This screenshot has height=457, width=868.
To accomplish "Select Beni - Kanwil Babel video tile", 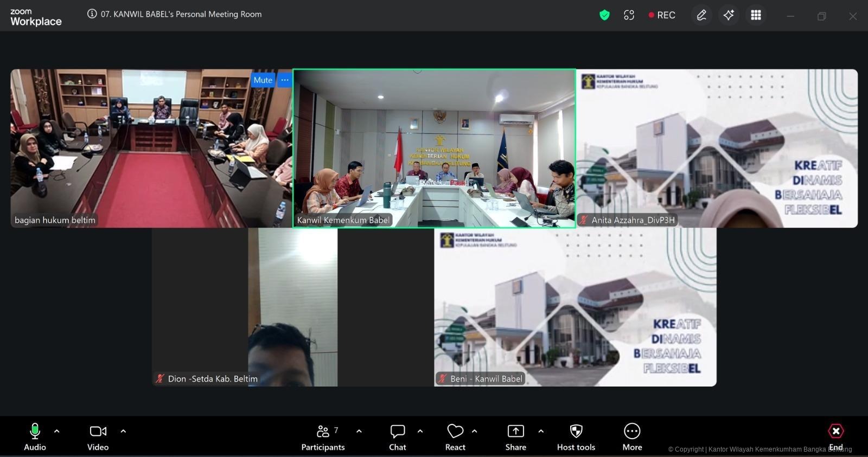I will click(x=575, y=307).
